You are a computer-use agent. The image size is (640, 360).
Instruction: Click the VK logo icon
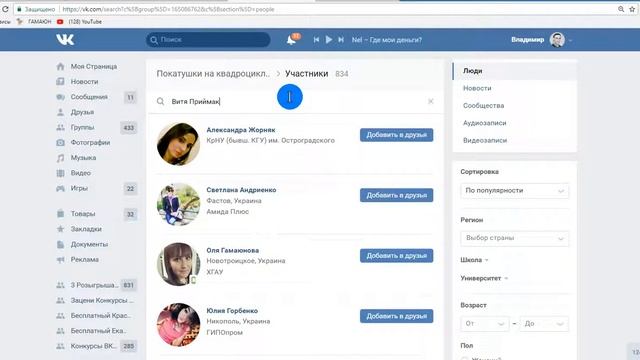click(x=65, y=40)
